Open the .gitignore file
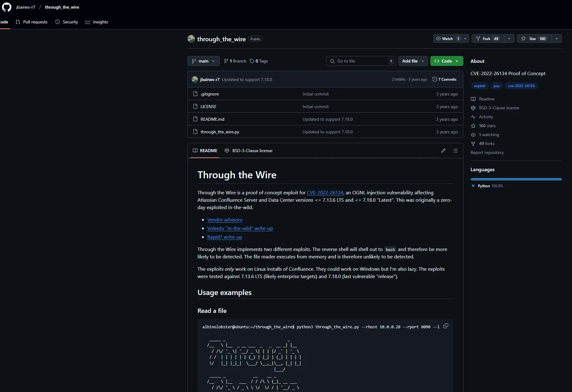 pos(210,94)
